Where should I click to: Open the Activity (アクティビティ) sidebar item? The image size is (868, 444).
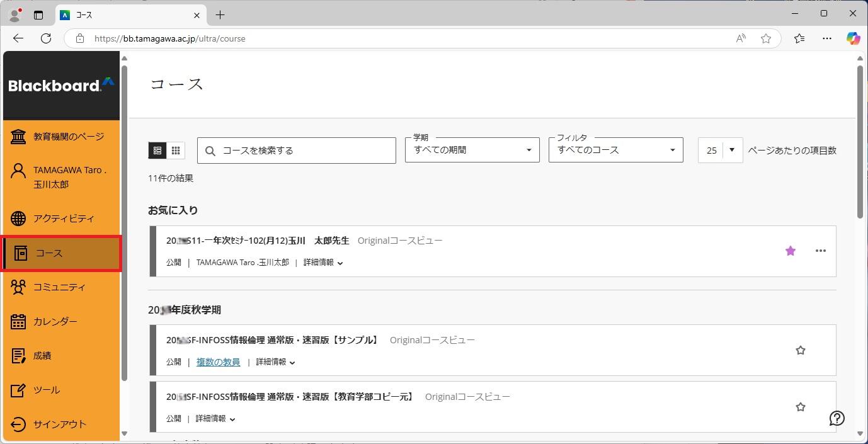[x=61, y=219]
